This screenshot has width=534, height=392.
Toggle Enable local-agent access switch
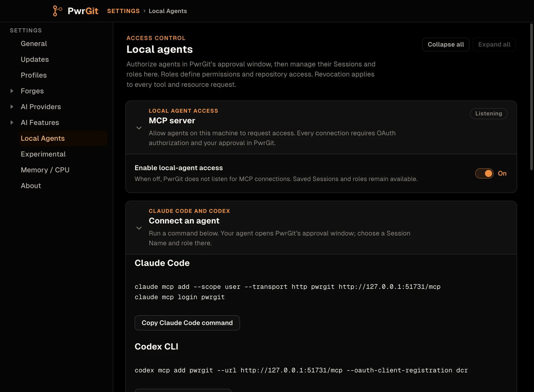point(484,173)
